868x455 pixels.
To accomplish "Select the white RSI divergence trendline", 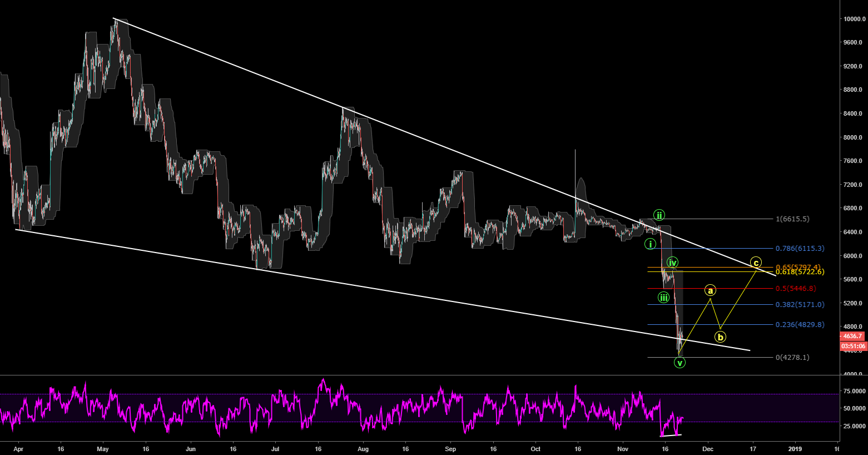I will pyautogui.click(x=671, y=435).
